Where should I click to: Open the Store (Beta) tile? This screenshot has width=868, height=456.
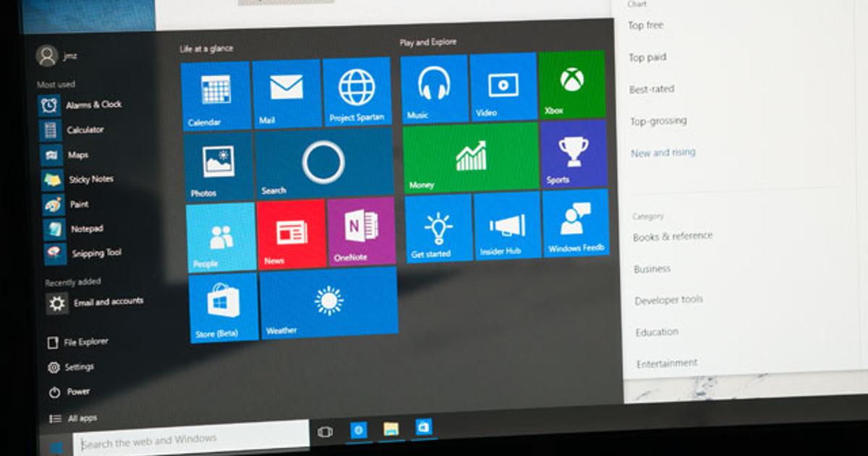224,308
